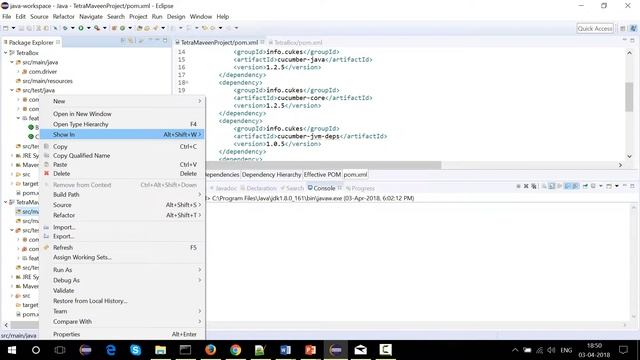The image size is (640, 360).
Task: Open File Explorer from the taskbar
Action: 160,350
